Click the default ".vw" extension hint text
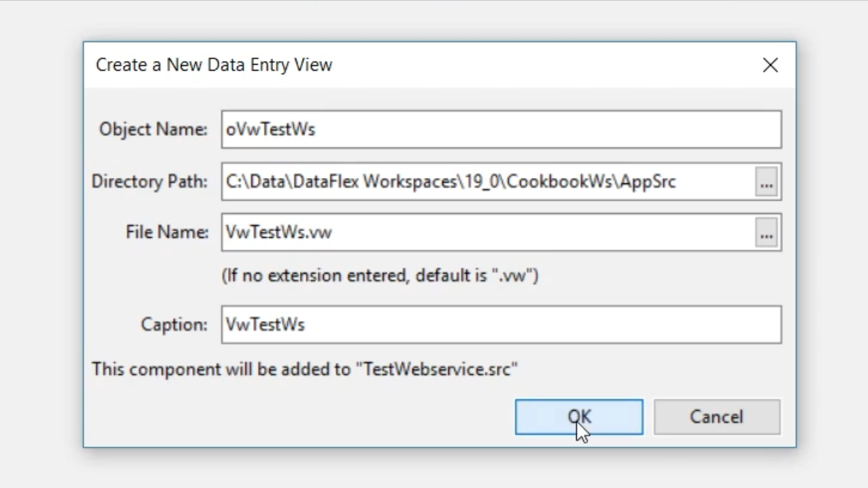 tap(380, 276)
